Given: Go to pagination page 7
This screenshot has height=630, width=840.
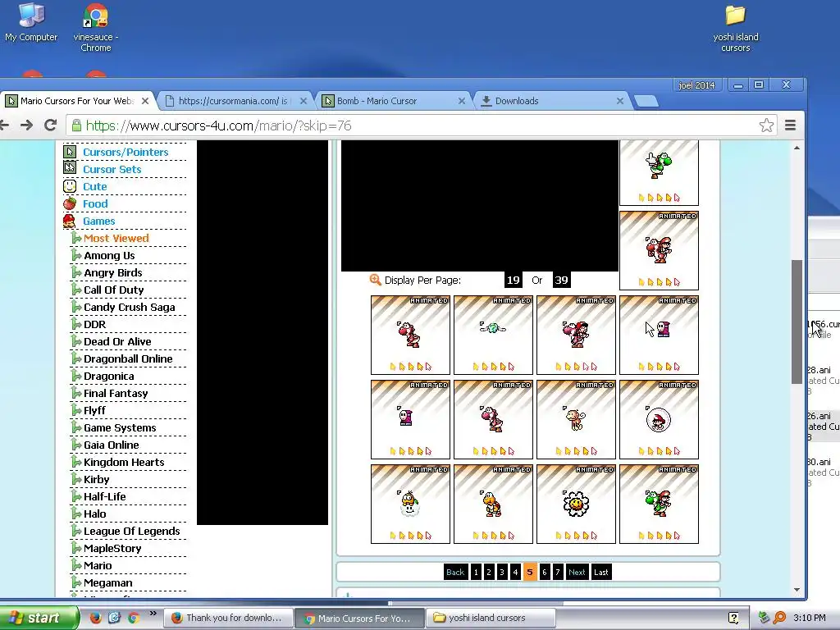Looking at the screenshot, I should [557, 572].
